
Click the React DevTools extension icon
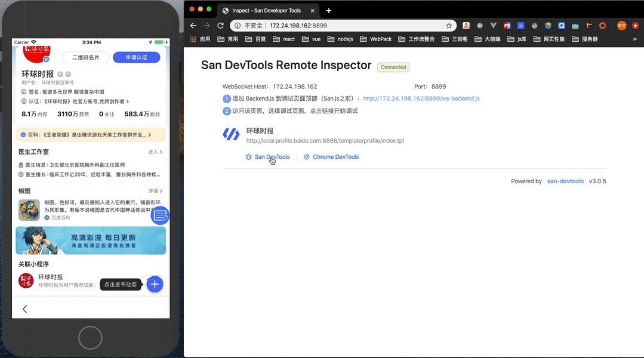[480, 26]
